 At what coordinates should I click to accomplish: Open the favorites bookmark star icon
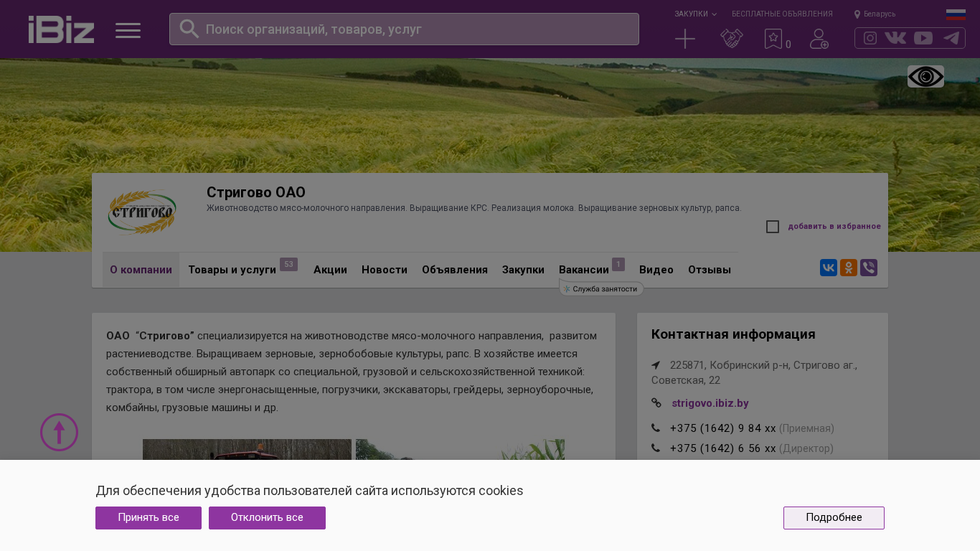[773, 39]
